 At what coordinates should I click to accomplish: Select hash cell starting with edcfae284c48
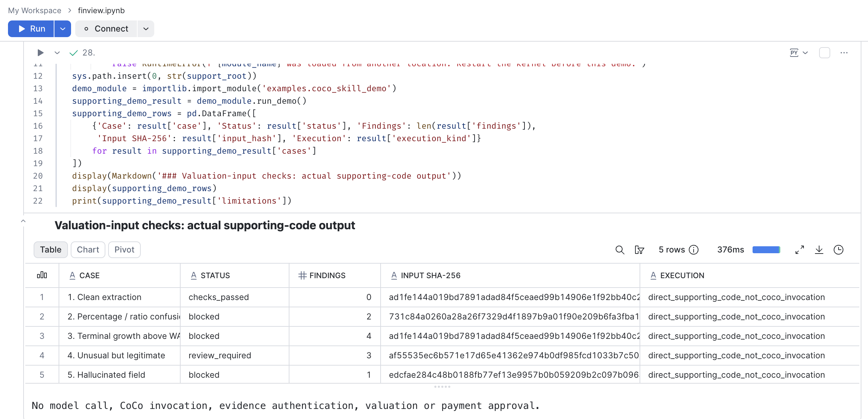(510, 375)
